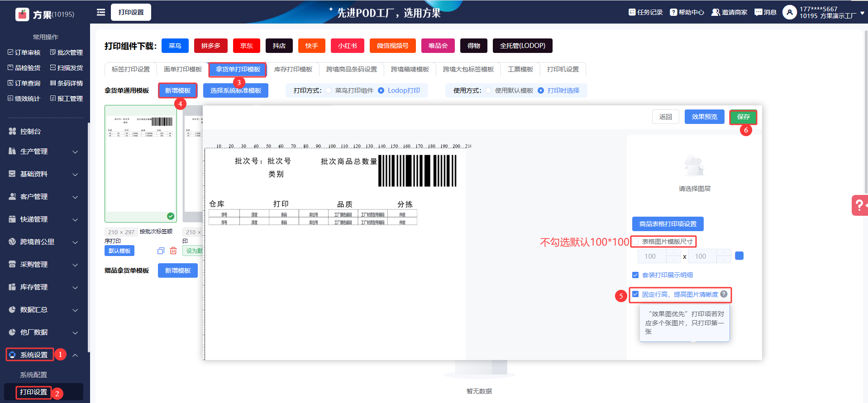This screenshot has height=403, width=868.
Task: Open 扫描发货 shortcut in sidebar
Action: pyautogui.click(x=67, y=68)
